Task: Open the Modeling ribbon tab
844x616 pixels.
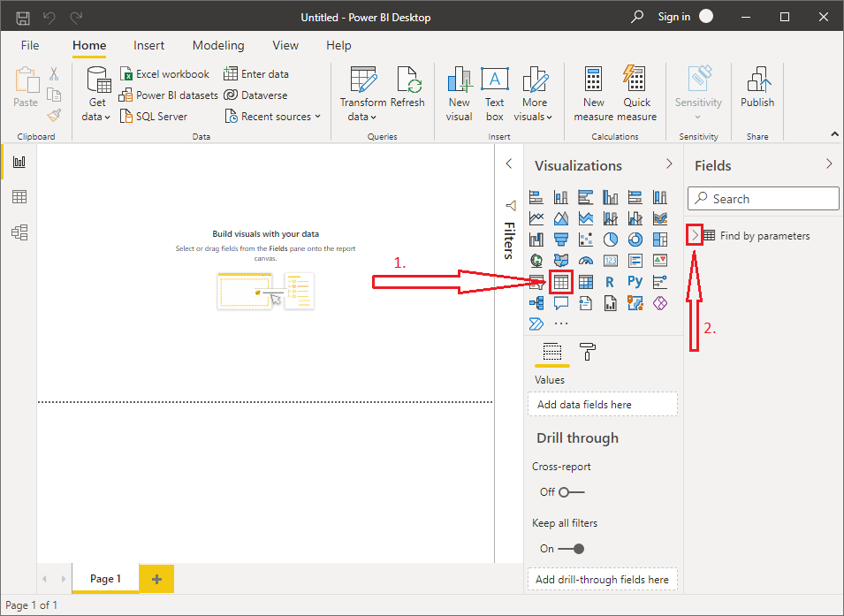Action: [x=218, y=45]
